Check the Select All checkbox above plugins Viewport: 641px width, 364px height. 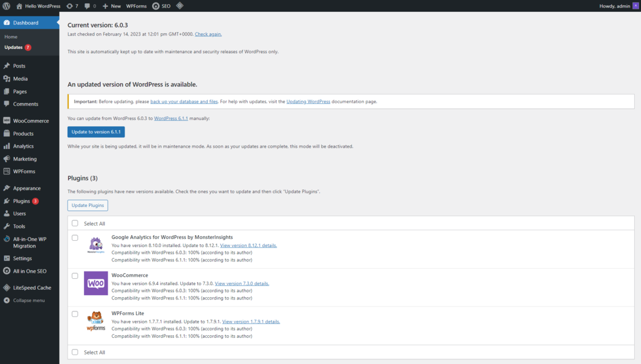[75, 223]
